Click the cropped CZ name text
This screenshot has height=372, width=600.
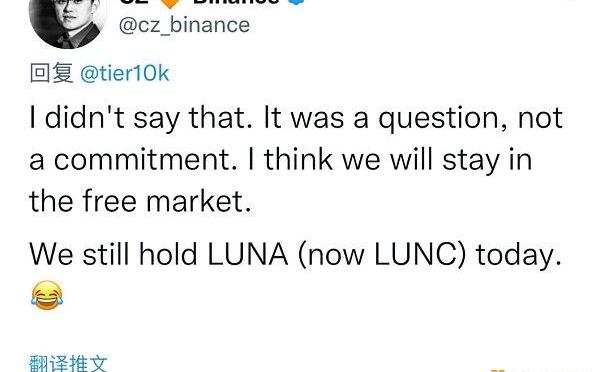134,2
